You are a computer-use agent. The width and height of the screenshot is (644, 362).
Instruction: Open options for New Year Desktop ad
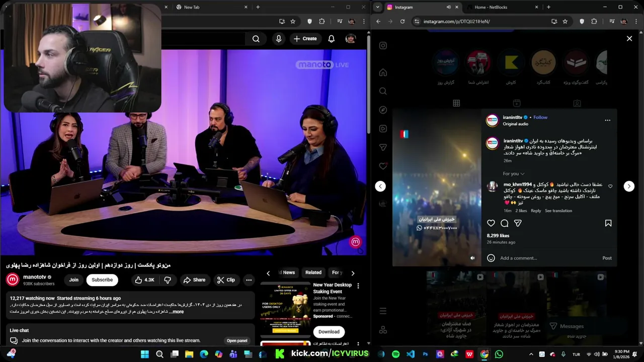tap(358, 286)
